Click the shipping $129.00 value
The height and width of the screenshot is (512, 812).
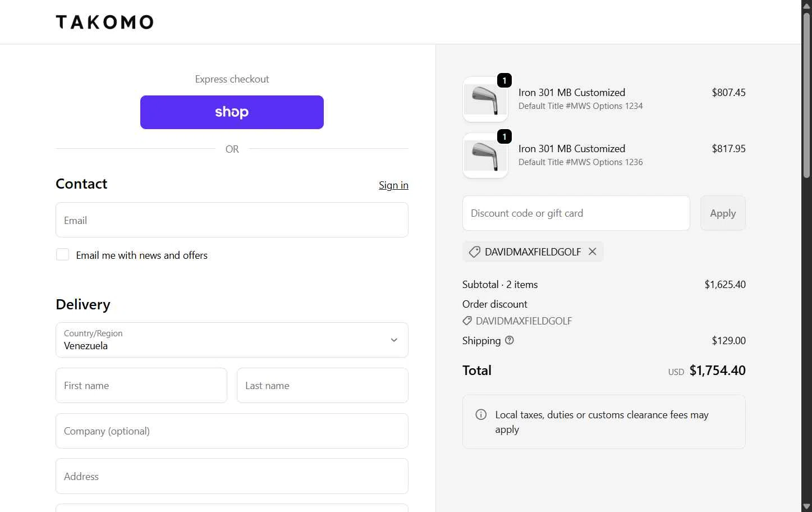click(728, 341)
